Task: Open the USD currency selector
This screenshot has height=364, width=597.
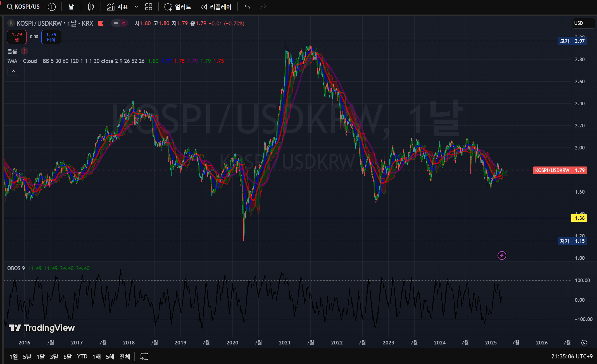Action: tap(583, 23)
